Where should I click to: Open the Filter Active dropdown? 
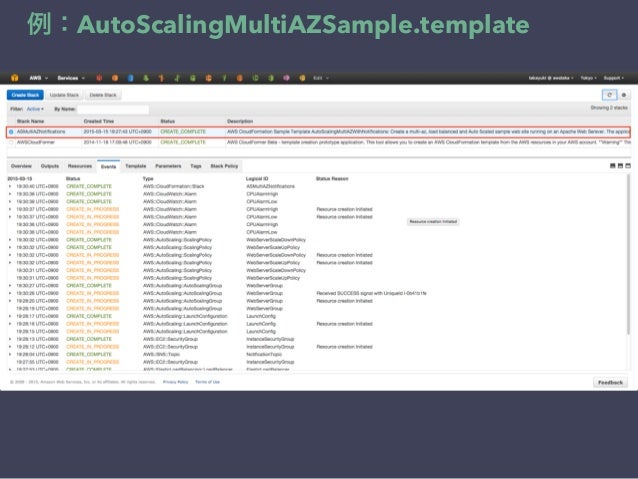(x=35, y=109)
